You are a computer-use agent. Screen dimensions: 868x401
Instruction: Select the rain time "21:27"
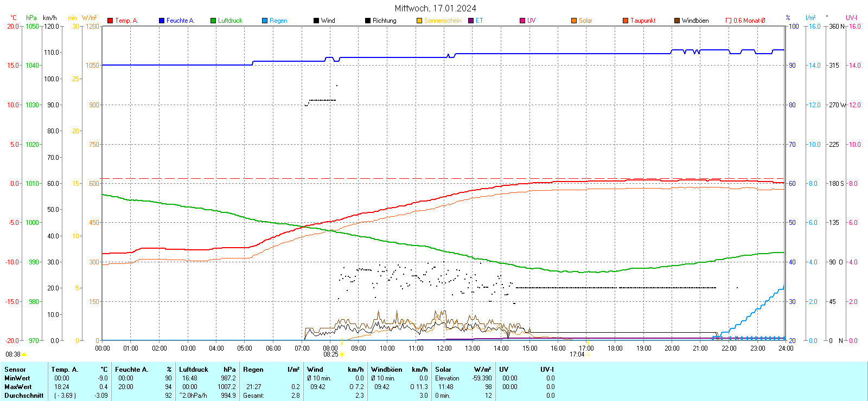tap(254, 387)
